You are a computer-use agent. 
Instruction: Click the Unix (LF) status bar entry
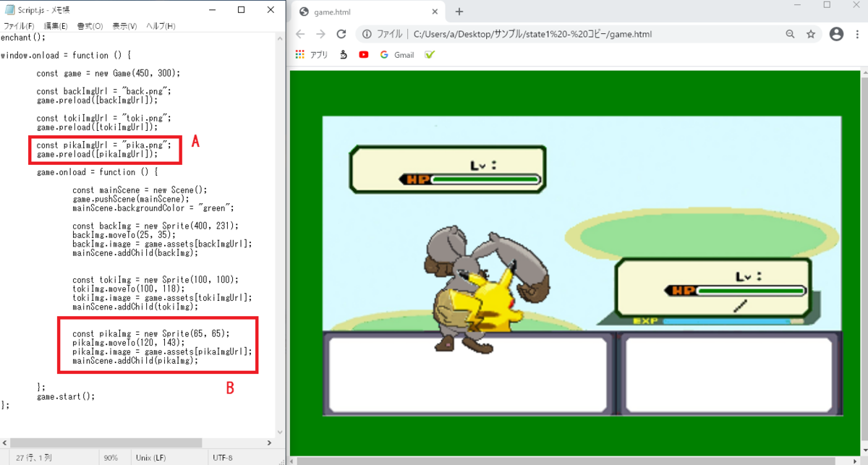point(150,458)
